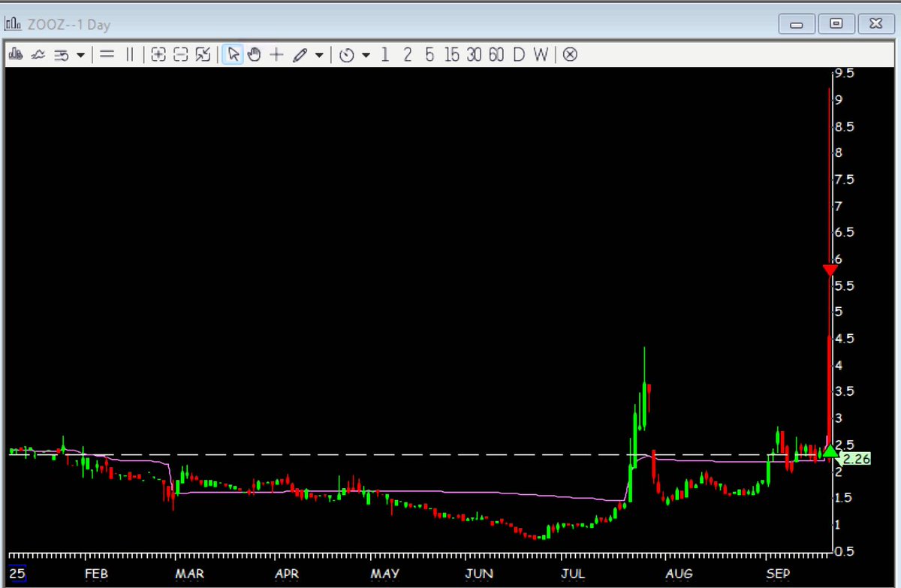This screenshot has width=901, height=588.
Task: Close the ZOOZ chart window
Action: 875,24
